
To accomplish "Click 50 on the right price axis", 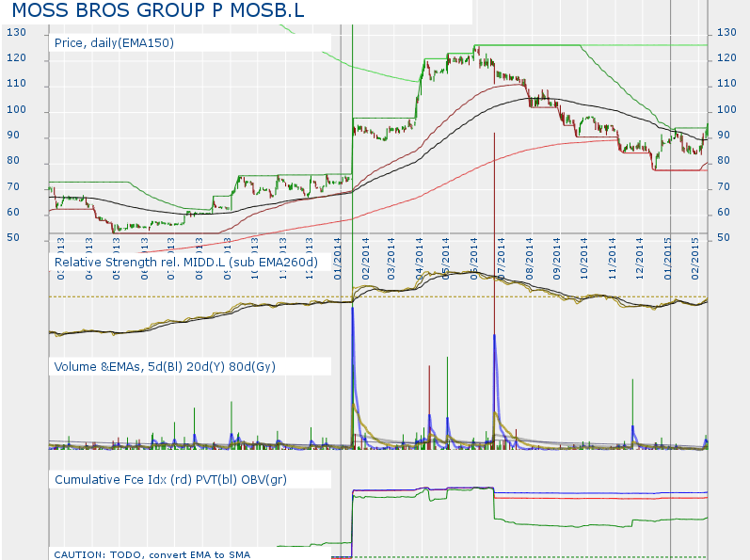I will tap(724, 238).
